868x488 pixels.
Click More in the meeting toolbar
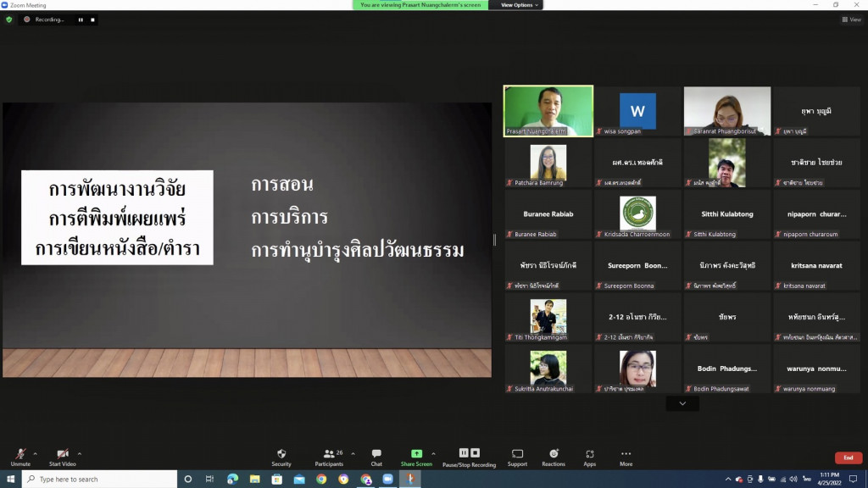626,457
